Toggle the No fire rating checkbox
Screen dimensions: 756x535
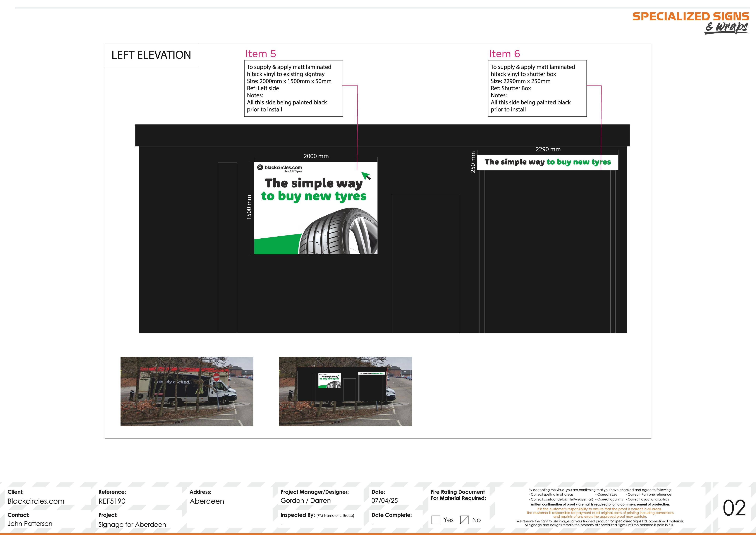coord(464,520)
